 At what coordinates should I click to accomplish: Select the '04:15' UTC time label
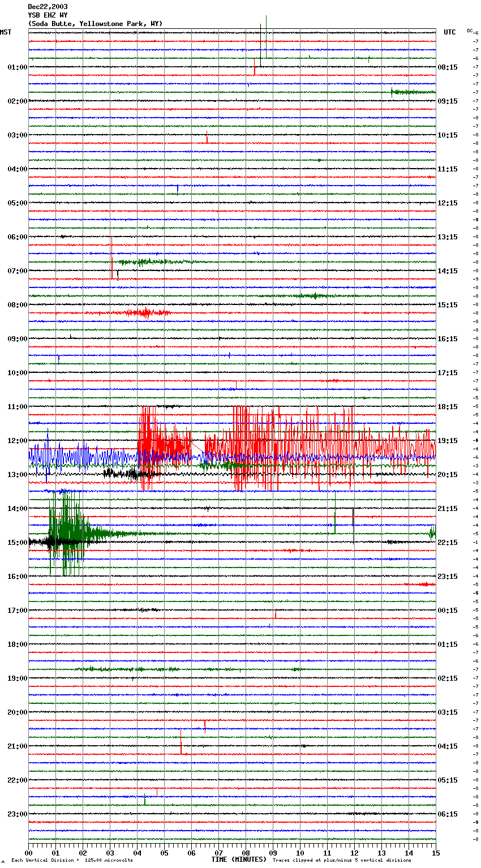(x=448, y=746)
